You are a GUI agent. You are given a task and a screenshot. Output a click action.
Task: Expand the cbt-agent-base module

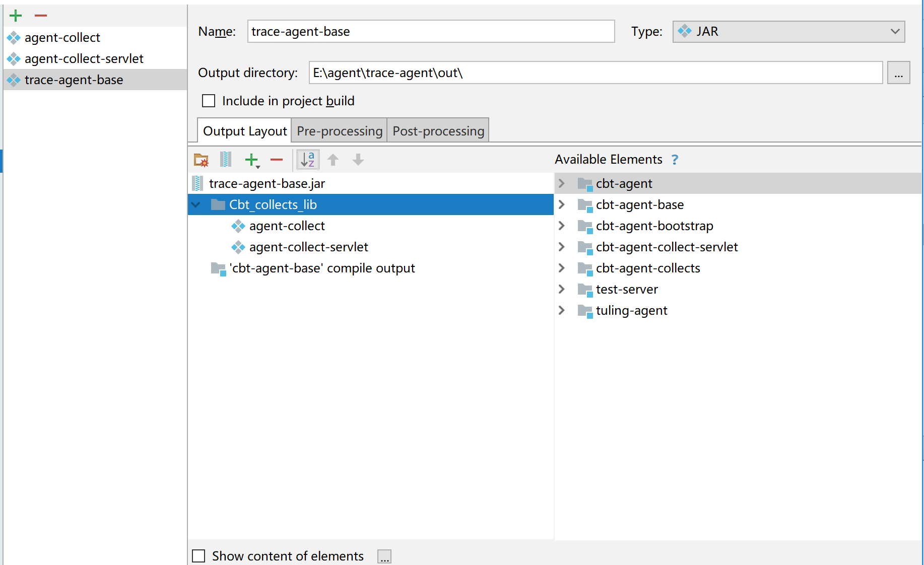[562, 204]
